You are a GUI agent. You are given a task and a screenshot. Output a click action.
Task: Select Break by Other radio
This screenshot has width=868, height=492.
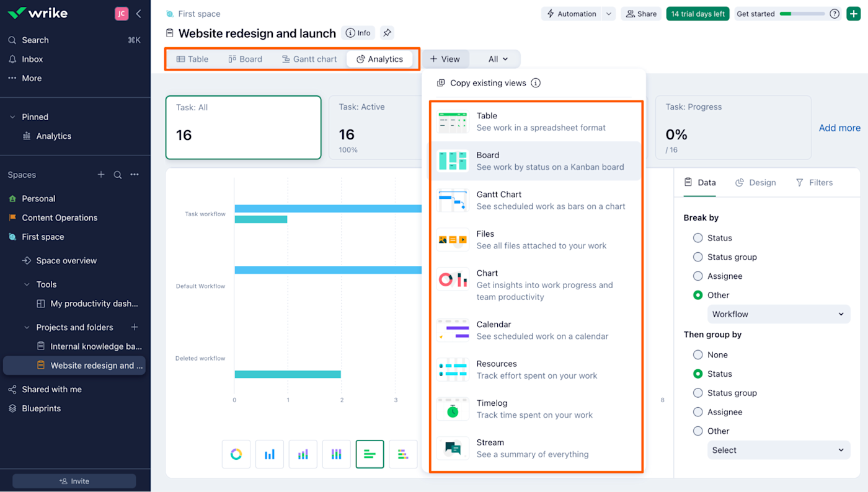698,295
